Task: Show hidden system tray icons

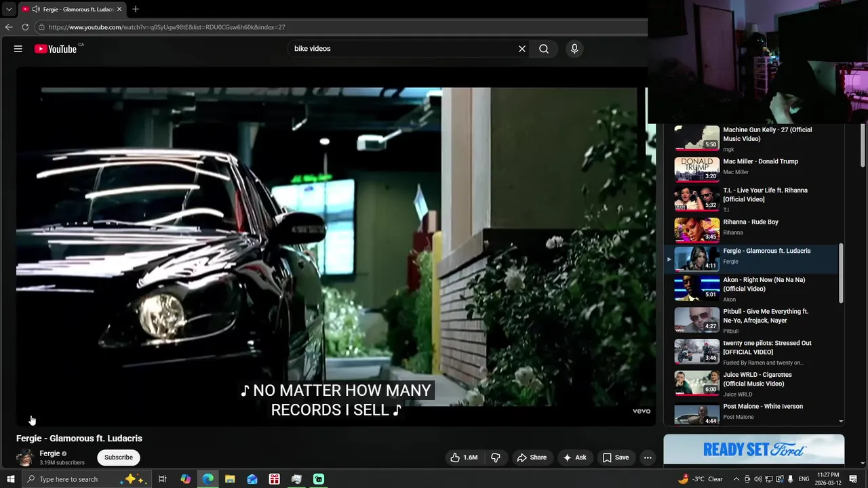Action: pyautogui.click(x=736, y=479)
